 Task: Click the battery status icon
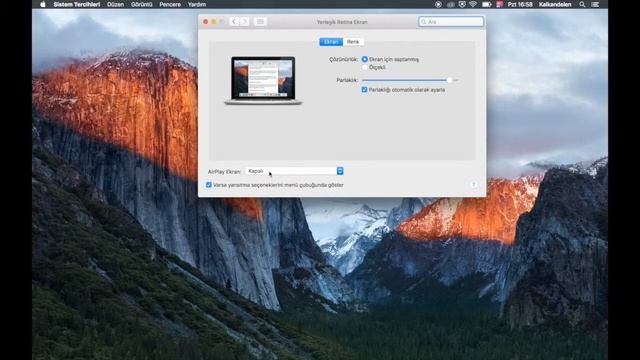(x=487, y=4)
